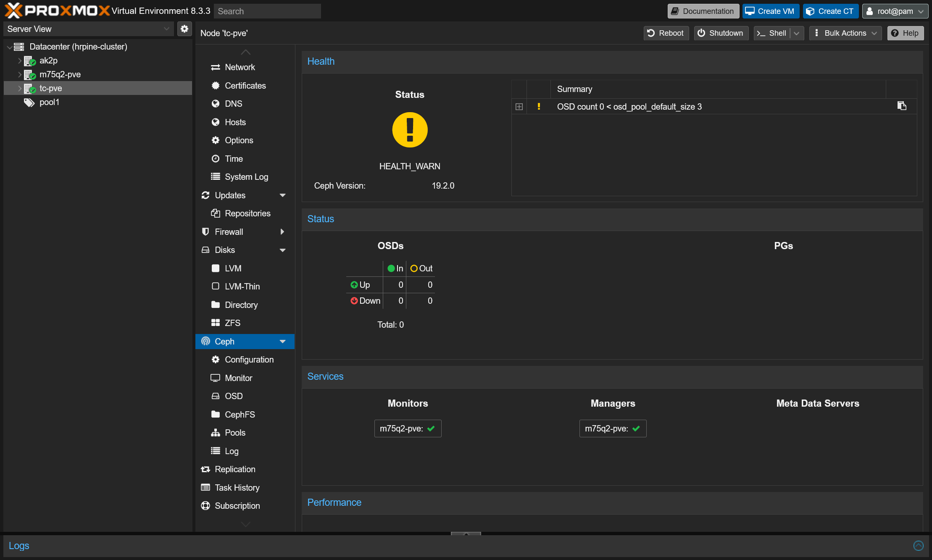Click the Create CT button
This screenshot has height=560, width=932.
tap(830, 11)
